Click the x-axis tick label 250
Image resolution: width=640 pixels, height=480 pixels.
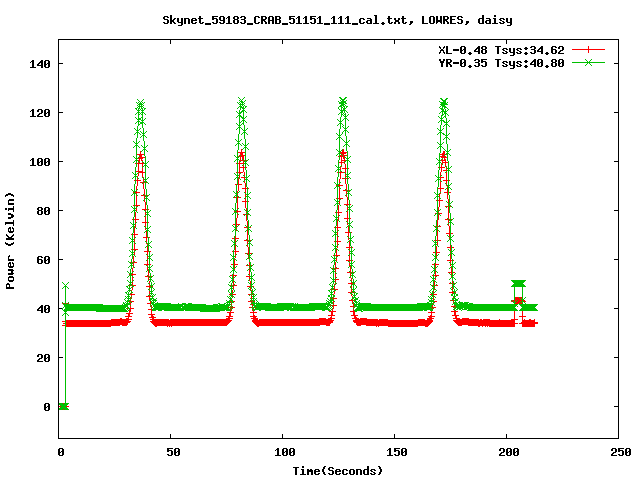click(x=621, y=452)
